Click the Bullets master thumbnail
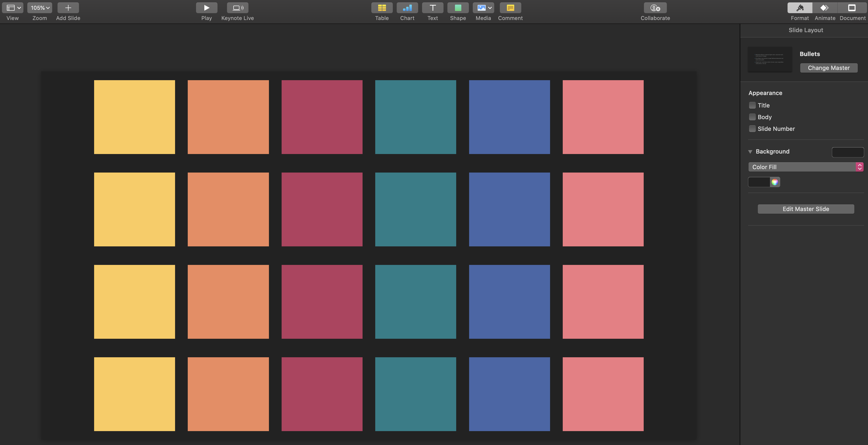The height and width of the screenshot is (445, 868). click(x=769, y=59)
